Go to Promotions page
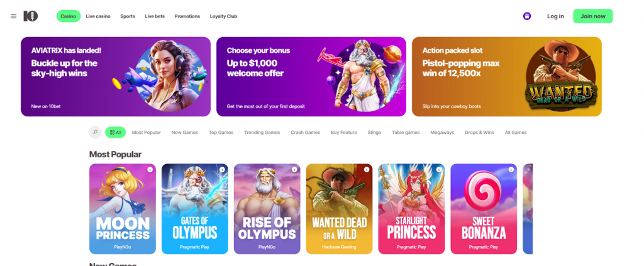The height and width of the screenshot is (266, 644). (x=187, y=16)
